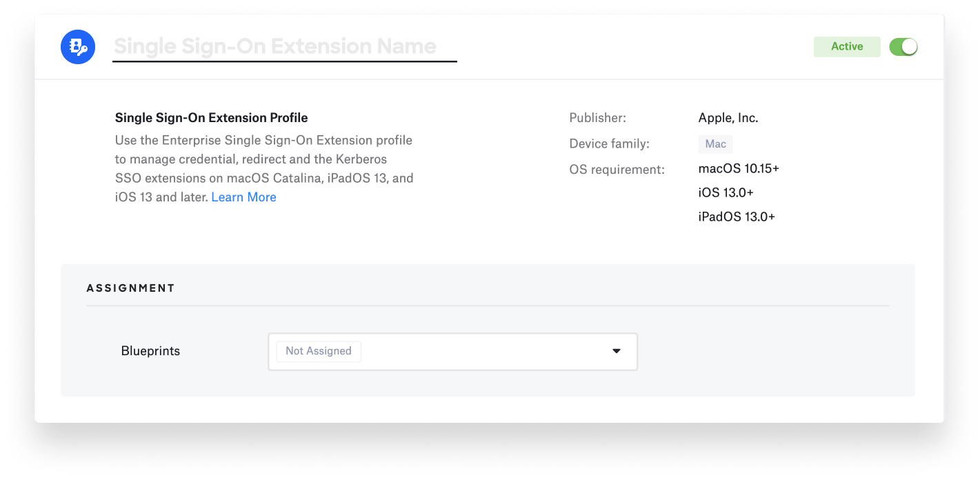Click the macOS 10.15+ requirement

coord(739,169)
